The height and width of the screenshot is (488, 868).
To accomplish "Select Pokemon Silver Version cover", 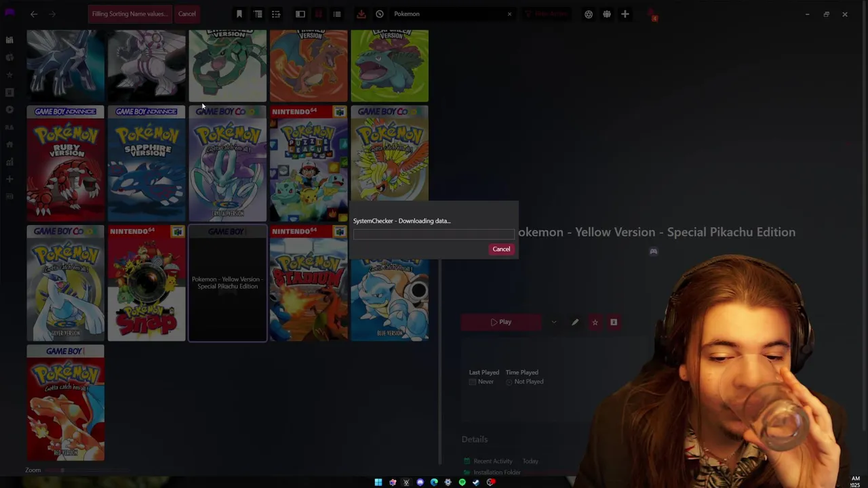I will point(66,283).
